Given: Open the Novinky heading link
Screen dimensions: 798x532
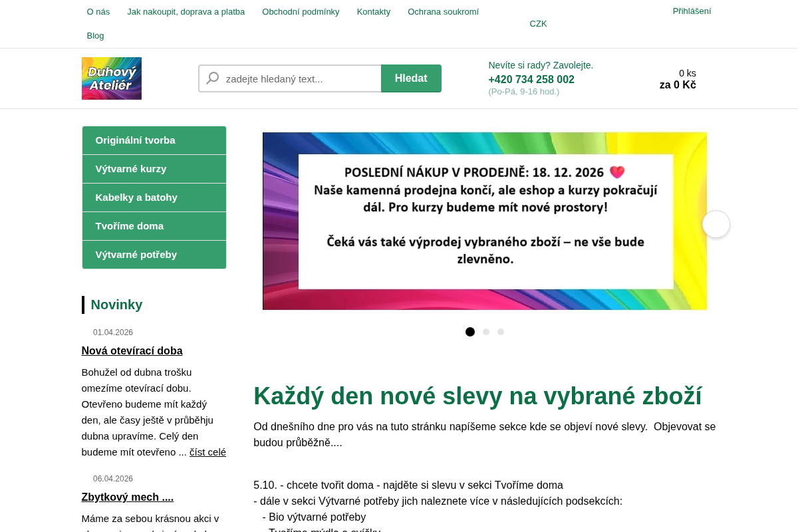Looking at the screenshot, I should point(116,305).
